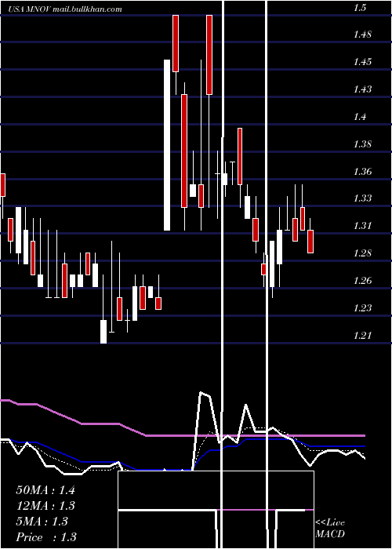Screen dimensions: 392x549
Task: Select the 1.26 price axis label
Action: tap(362, 281)
